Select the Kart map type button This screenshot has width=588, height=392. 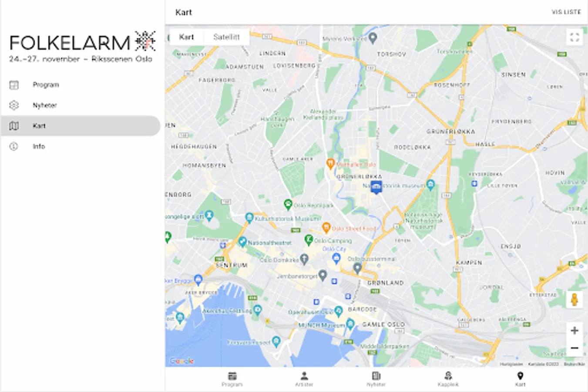point(186,37)
